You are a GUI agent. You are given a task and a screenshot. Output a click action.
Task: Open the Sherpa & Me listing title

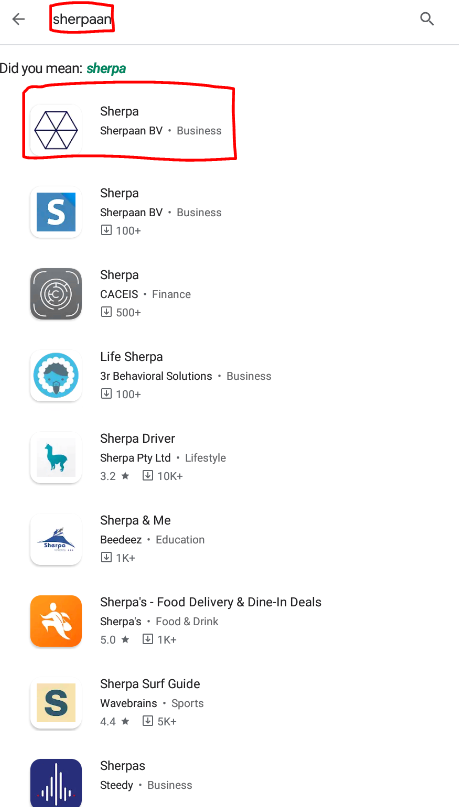[x=135, y=520]
